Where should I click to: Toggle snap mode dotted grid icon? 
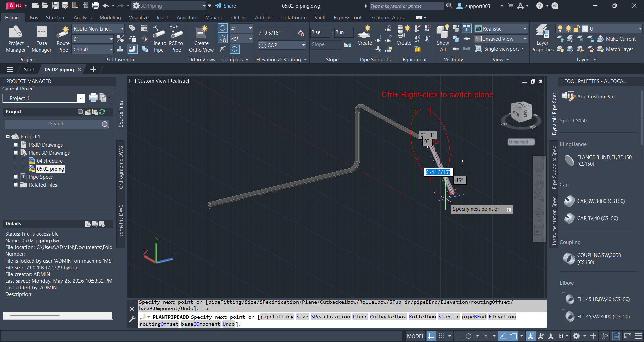coord(441,336)
